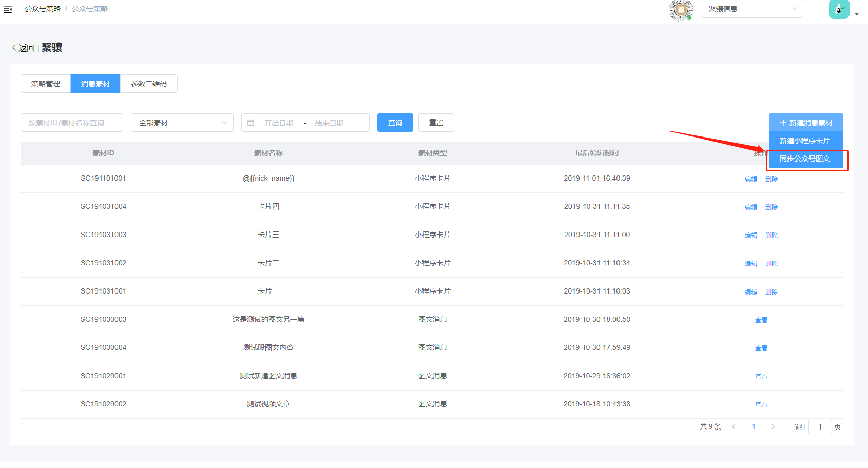The height and width of the screenshot is (468, 868).
Task: Toggle the sidebar collapse hamburger icon
Action: point(8,9)
